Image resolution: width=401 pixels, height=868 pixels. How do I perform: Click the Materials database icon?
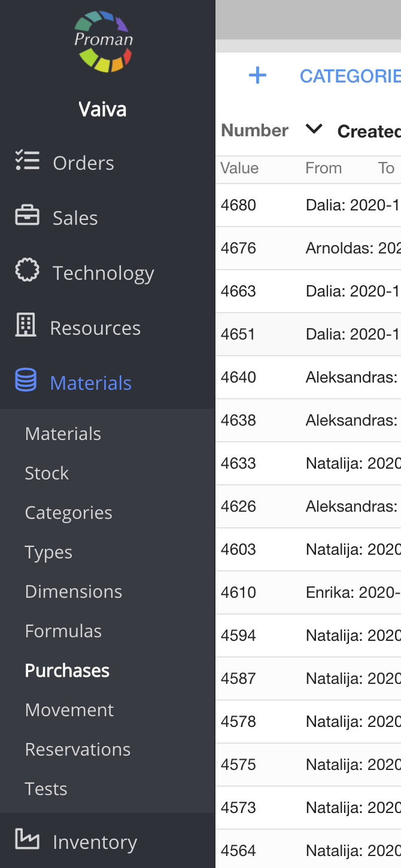tap(26, 381)
